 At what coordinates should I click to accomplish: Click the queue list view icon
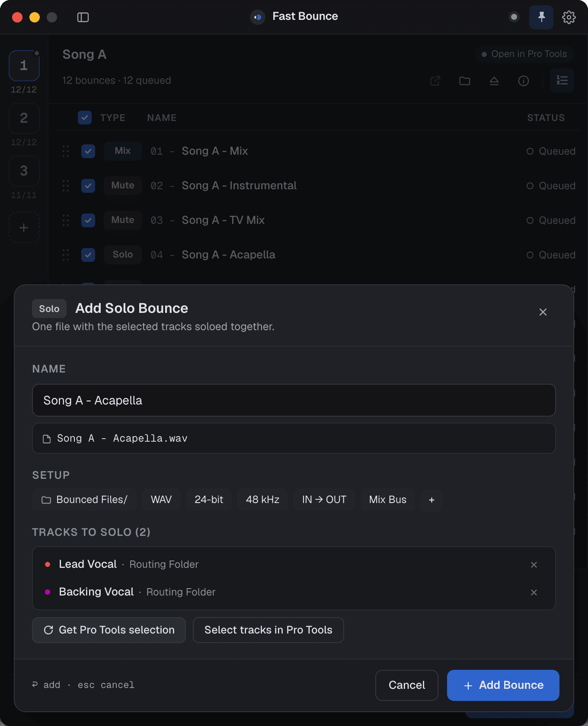pyautogui.click(x=562, y=80)
